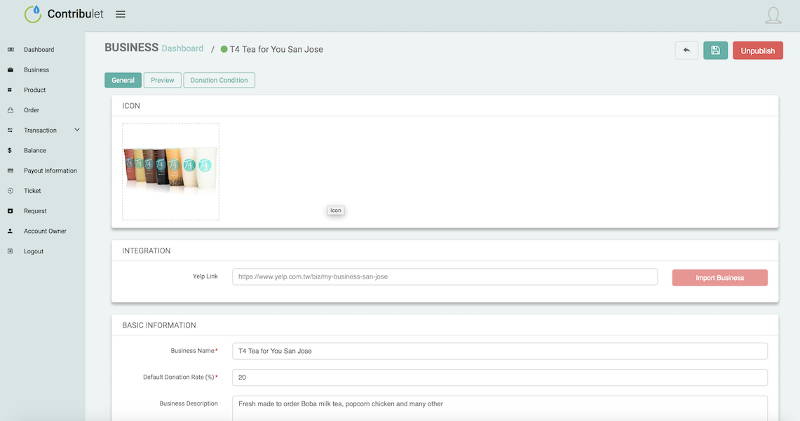The height and width of the screenshot is (421, 800).
Task: Open the user profile avatar icon
Action: 773,15
